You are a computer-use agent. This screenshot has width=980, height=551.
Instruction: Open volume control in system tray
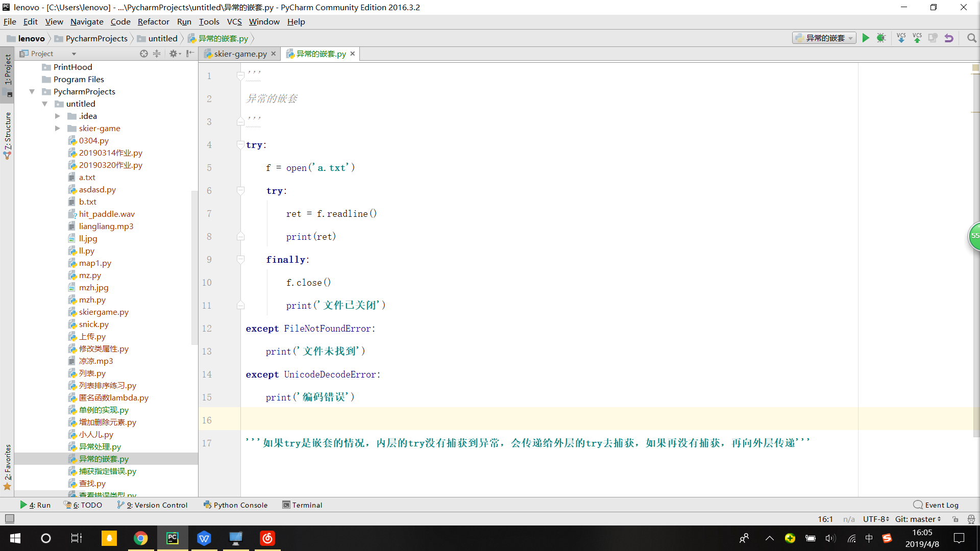pyautogui.click(x=830, y=538)
